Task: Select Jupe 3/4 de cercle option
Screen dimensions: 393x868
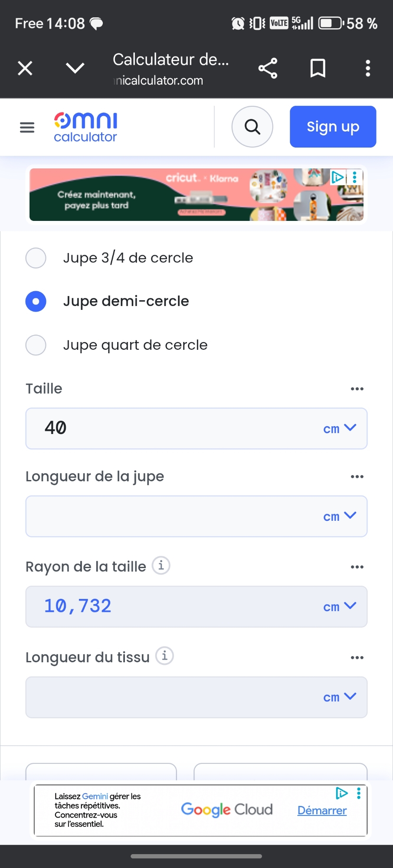Action: point(36,258)
